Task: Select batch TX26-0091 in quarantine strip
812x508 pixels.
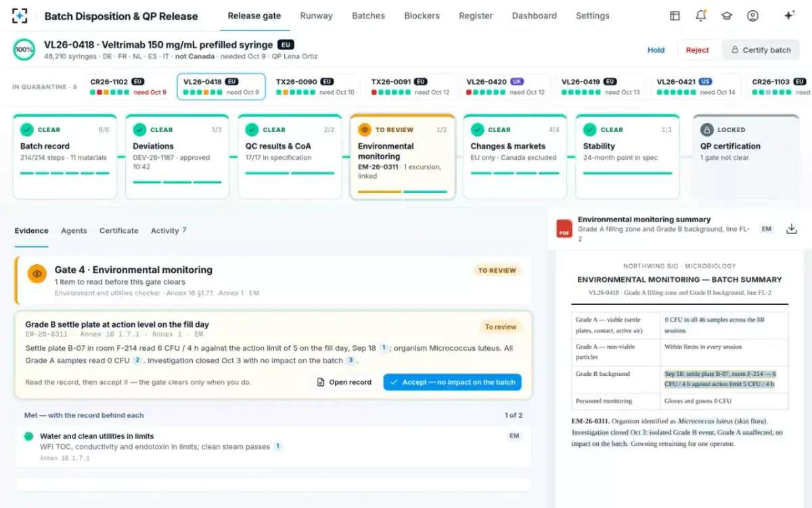Action: coord(410,87)
